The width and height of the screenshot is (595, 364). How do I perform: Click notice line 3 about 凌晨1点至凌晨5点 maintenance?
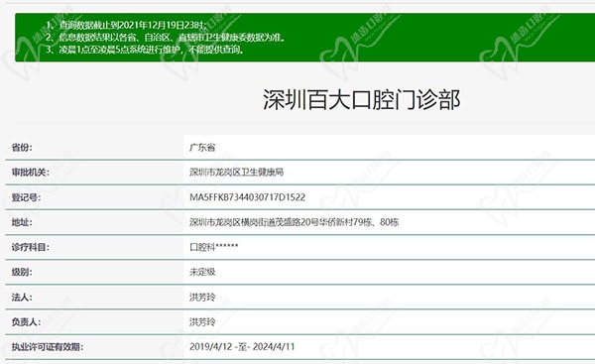[x=145, y=50]
